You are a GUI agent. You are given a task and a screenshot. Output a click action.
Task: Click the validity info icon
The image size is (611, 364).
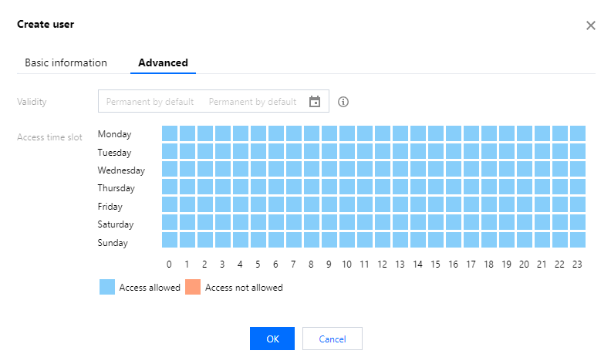(x=344, y=102)
